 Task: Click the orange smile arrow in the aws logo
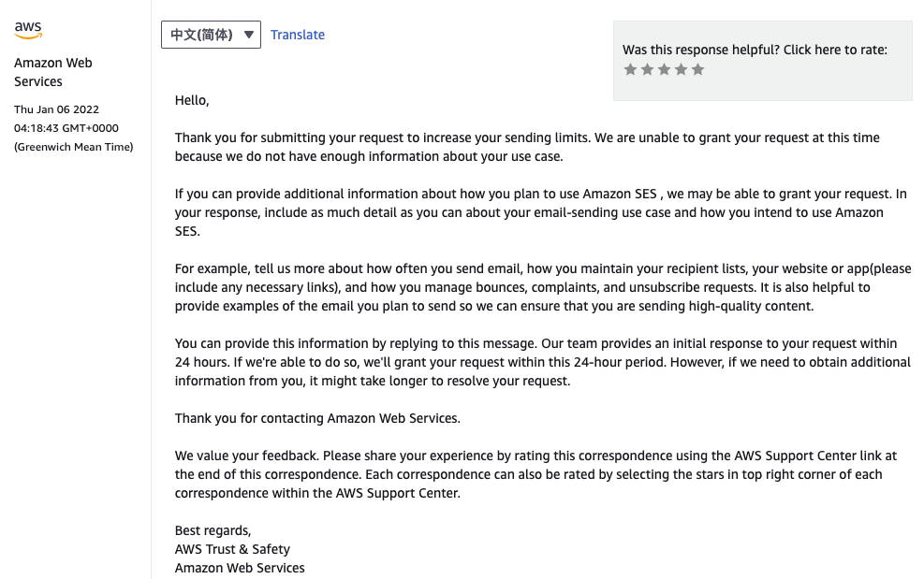[28, 36]
